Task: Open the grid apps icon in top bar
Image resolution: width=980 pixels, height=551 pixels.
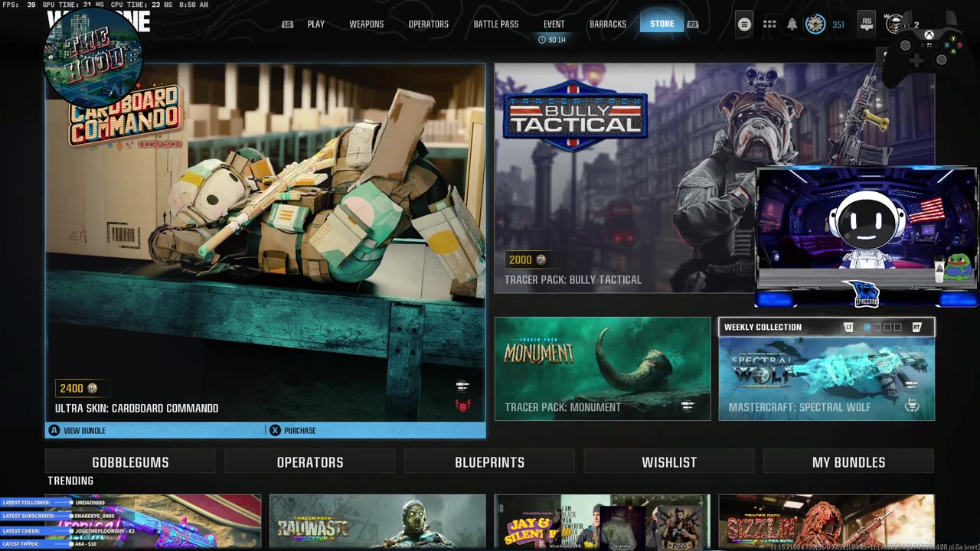Action: (x=769, y=24)
